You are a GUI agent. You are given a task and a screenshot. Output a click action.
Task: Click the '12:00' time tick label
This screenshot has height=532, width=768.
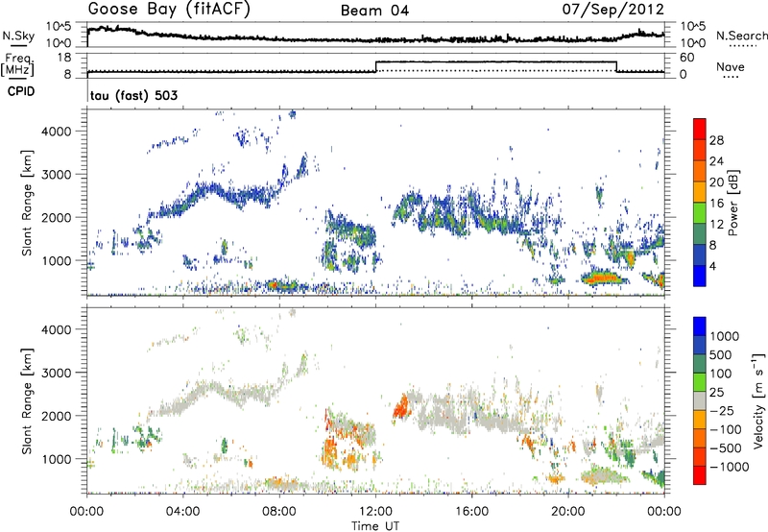point(375,512)
